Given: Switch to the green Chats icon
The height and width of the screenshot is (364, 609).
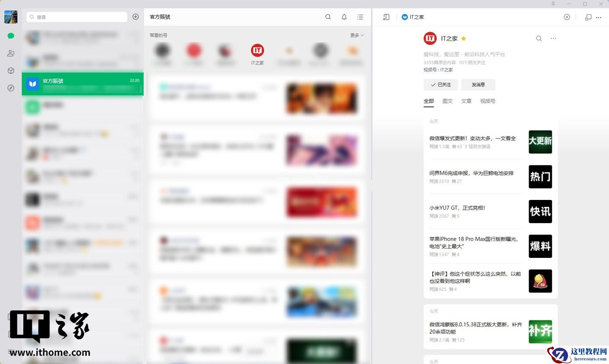Looking at the screenshot, I should click(11, 36).
